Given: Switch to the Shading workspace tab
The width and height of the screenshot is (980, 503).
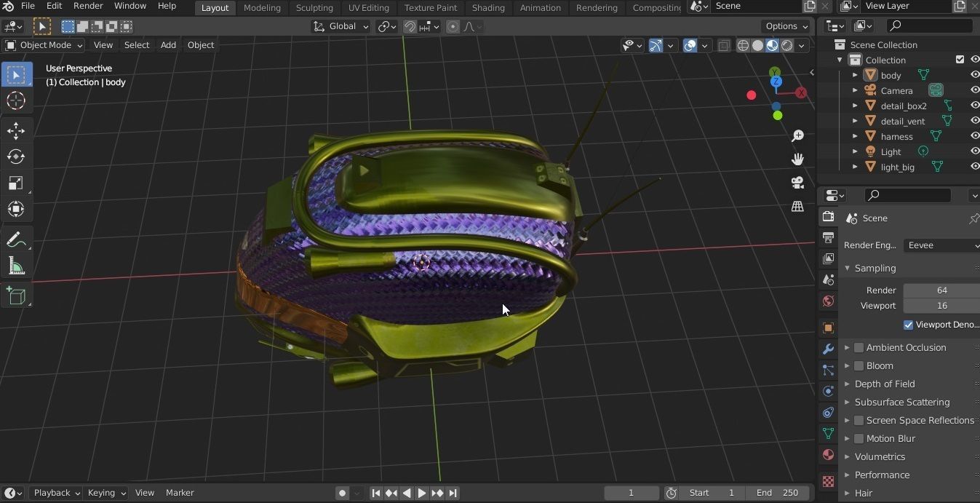Looking at the screenshot, I should click(488, 7).
